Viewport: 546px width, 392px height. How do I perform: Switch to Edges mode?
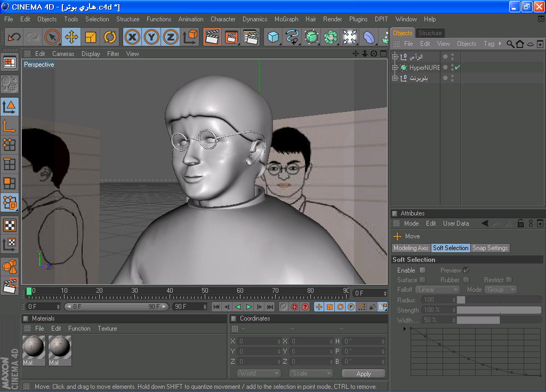tap(10, 164)
